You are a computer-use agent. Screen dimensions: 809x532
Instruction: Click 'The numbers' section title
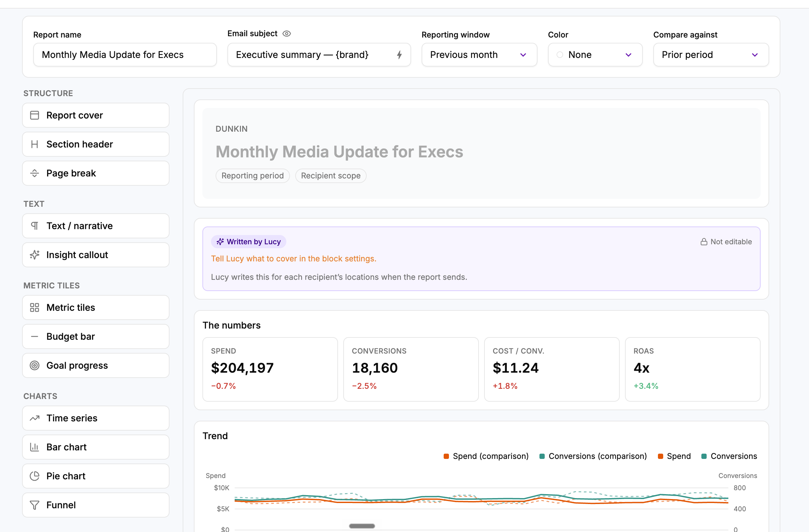(x=231, y=325)
